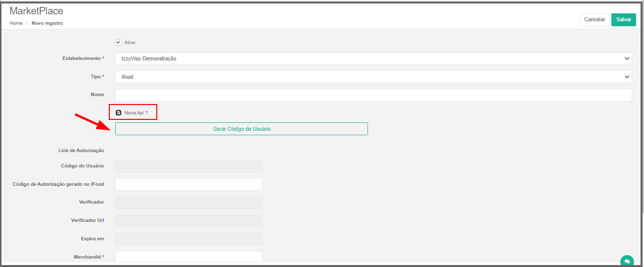
Task: Open the chat bubble icon
Action: click(x=627, y=261)
